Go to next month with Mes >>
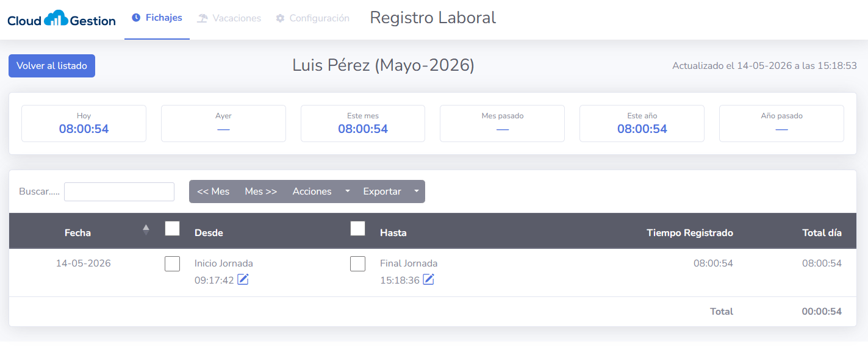 261,191
